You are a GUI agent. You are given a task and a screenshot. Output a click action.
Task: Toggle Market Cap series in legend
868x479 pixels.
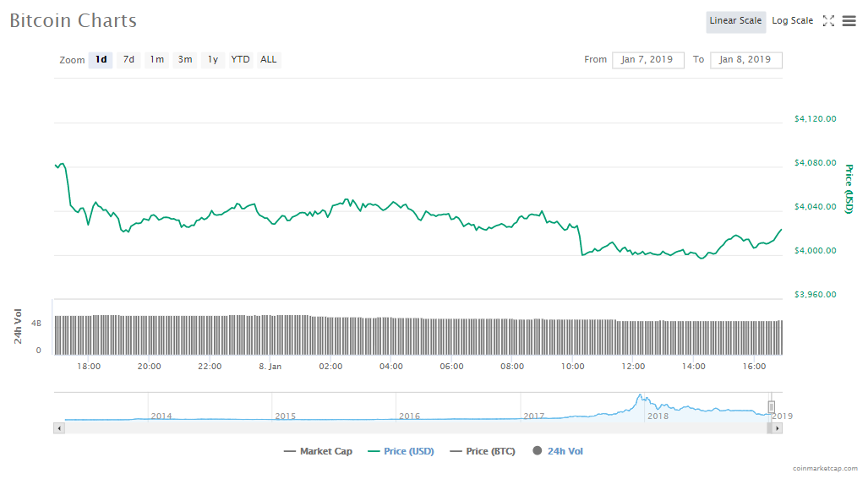pyautogui.click(x=318, y=451)
